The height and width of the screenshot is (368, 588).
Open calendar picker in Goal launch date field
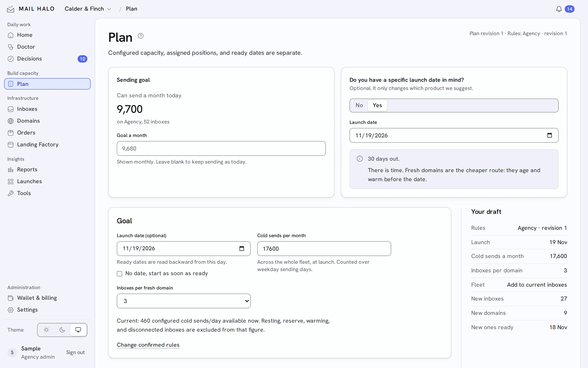pyautogui.click(x=242, y=248)
